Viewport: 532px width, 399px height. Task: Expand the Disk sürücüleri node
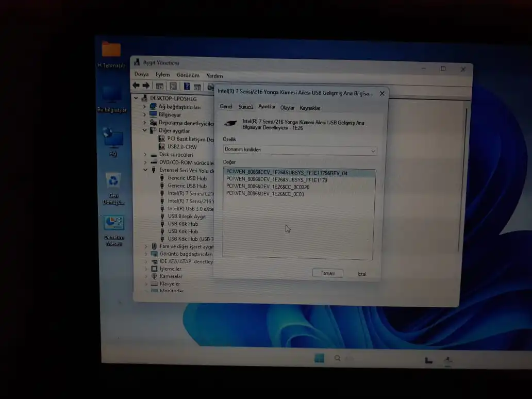pos(145,154)
